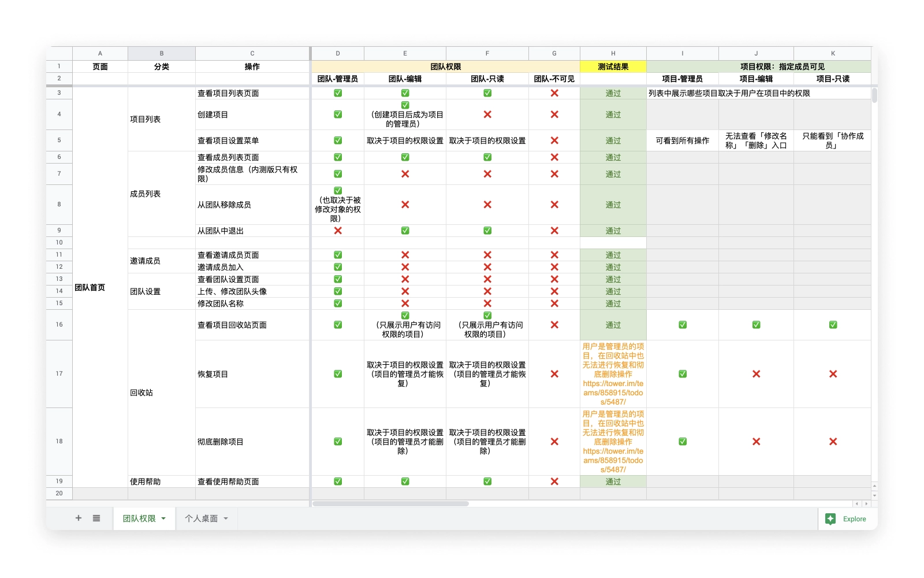
Task: Click checkmark for 查看项目回收站页面 under 项目-只读
Action: (x=833, y=325)
